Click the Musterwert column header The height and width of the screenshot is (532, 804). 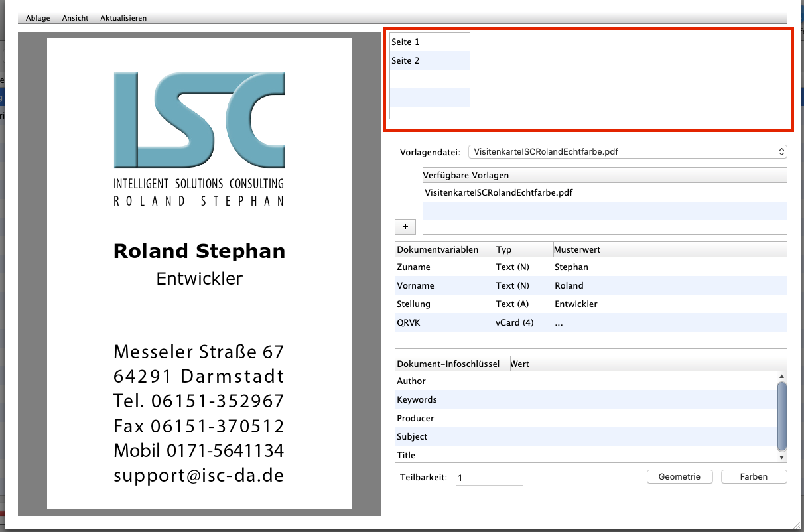[x=670, y=250]
